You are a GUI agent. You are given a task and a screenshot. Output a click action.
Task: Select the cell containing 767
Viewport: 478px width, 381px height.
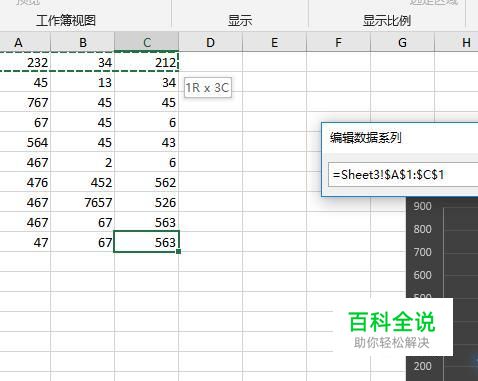pyautogui.click(x=25, y=102)
